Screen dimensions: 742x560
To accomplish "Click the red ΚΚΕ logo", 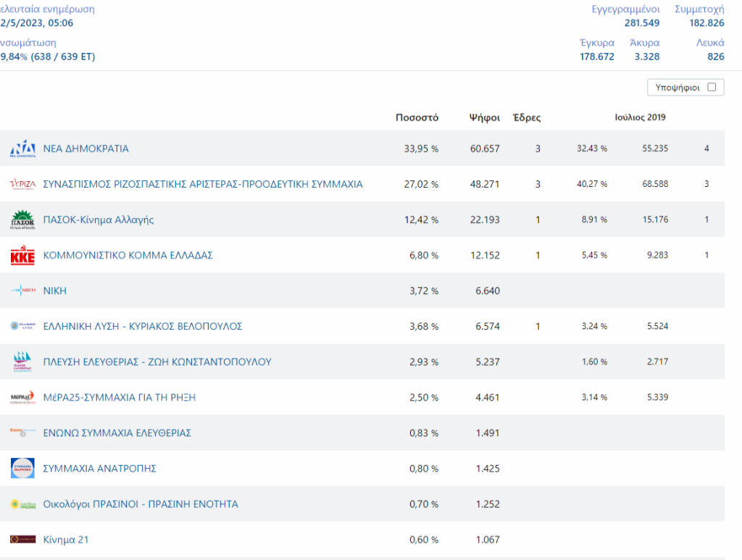I will (x=22, y=255).
